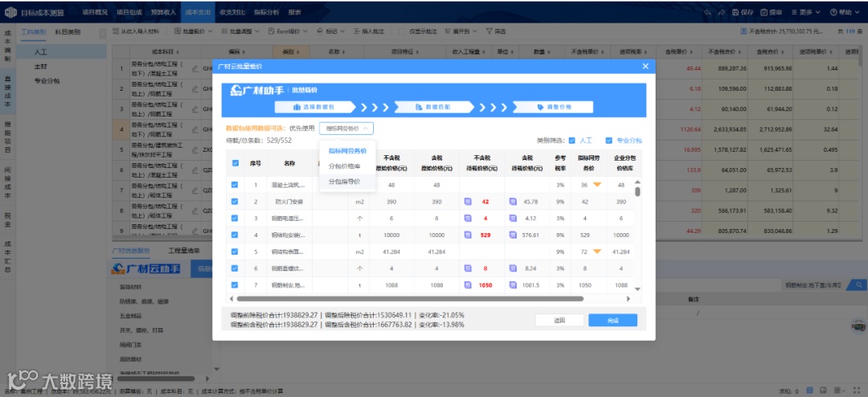The image size is (868, 397).
Task: Click the 报审 submit-for-review icon
Action: (764, 11)
